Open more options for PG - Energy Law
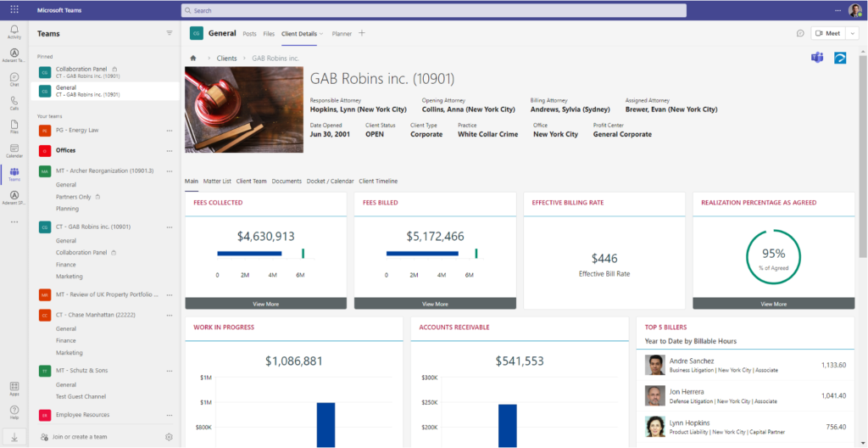The height and width of the screenshot is (448, 868). click(x=169, y=131)
